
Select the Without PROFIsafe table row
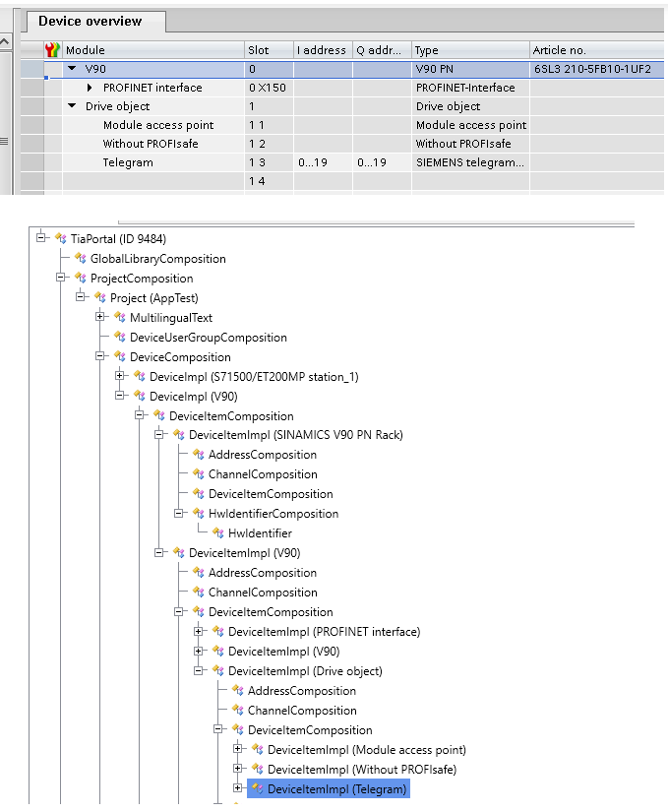tap(342, 144)
